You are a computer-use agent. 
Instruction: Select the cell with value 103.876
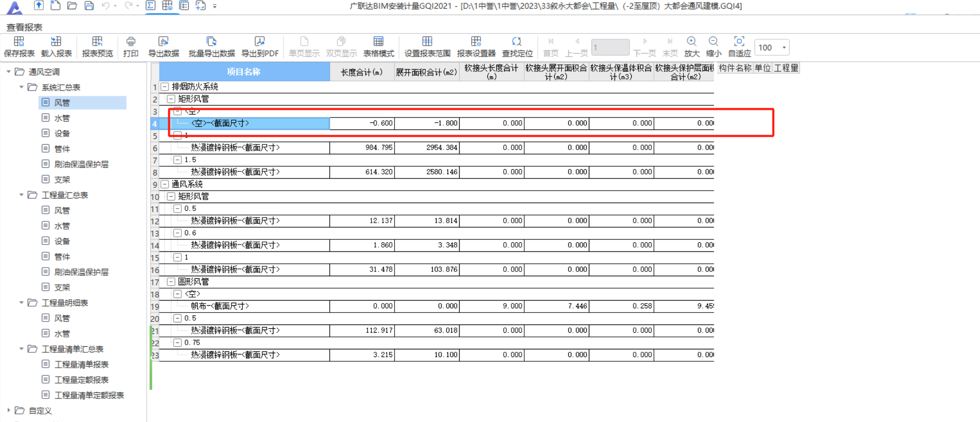427,270
